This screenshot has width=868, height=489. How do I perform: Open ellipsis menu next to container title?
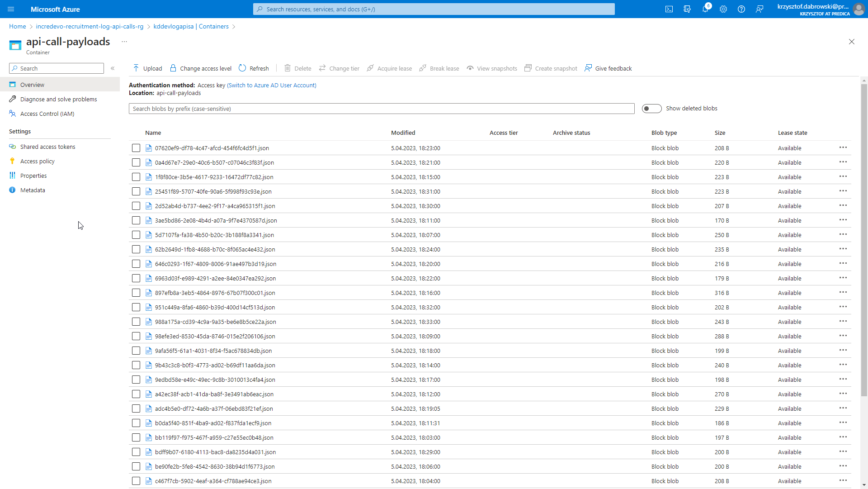pyautogui.click(x=124, y=42)
